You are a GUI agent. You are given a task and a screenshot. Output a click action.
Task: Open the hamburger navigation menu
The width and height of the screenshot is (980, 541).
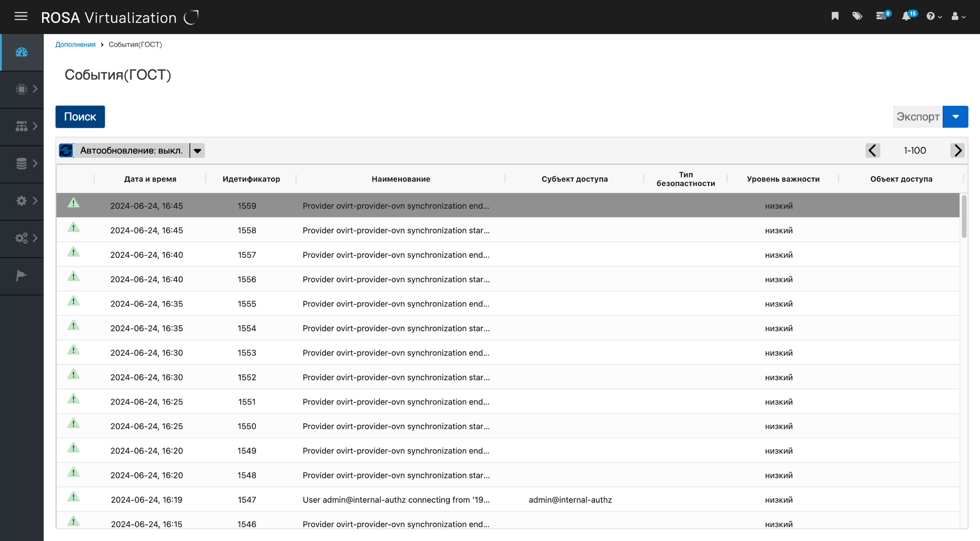click(21, 17)
